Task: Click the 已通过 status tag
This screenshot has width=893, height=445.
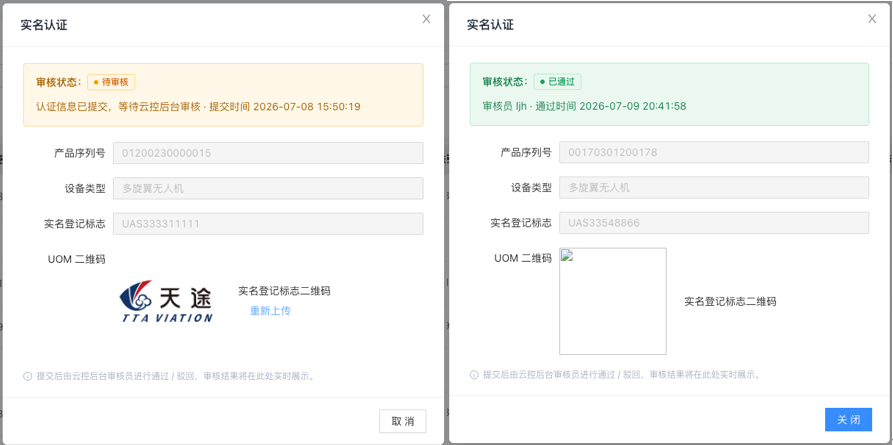Action: tap(558, 81)
